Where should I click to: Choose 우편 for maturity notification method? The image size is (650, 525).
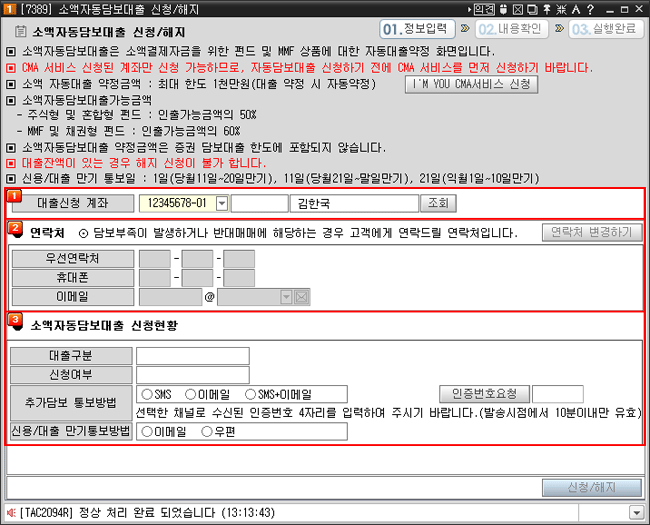coord(207,432)
